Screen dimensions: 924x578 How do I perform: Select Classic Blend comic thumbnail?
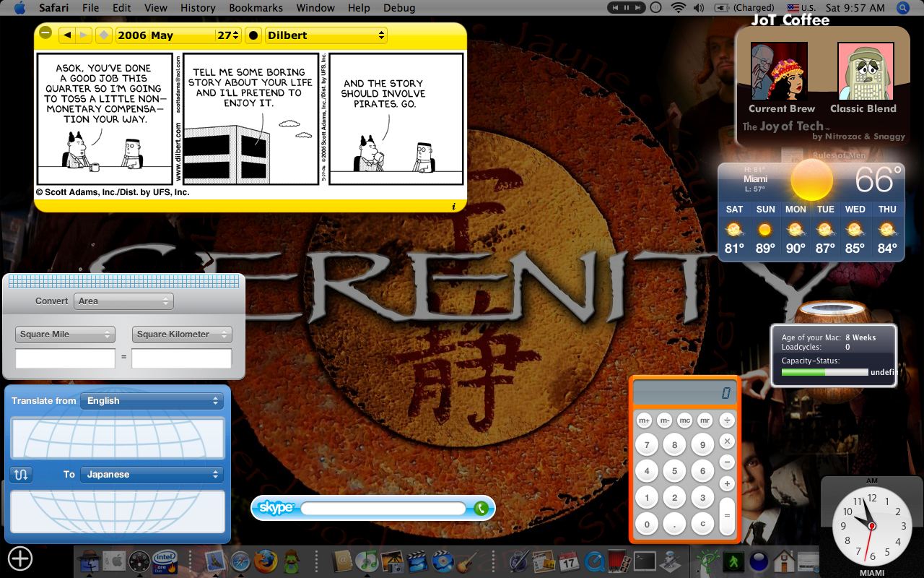(x=866, y=72)
